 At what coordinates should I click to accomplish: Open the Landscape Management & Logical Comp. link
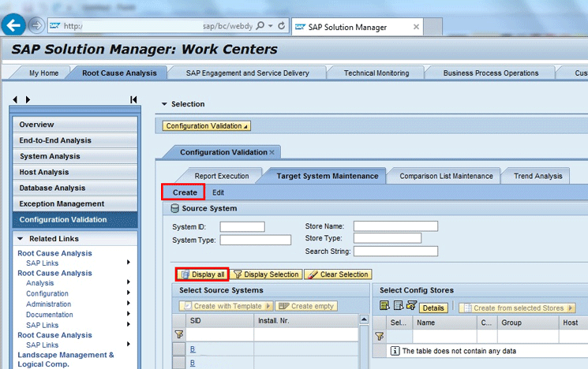66,360
